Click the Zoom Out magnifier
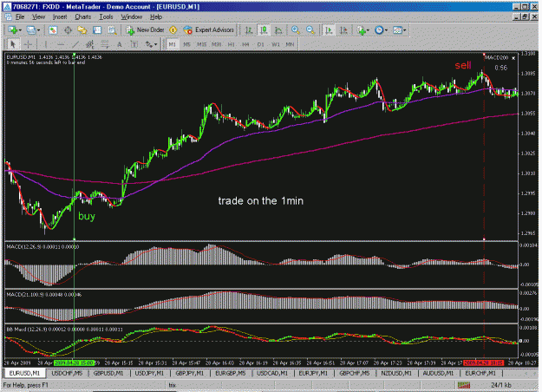This screenshot has width=542, height=392. [310, 30]
